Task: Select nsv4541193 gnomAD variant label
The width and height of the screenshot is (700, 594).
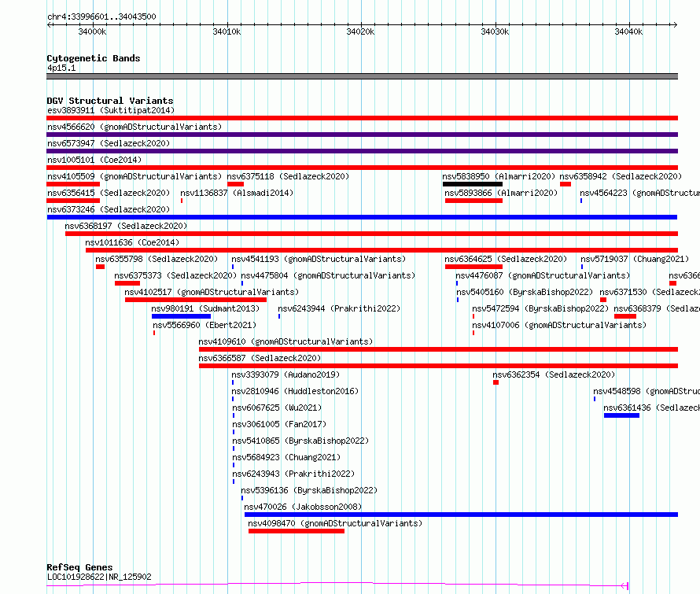Action: (319, 259)
